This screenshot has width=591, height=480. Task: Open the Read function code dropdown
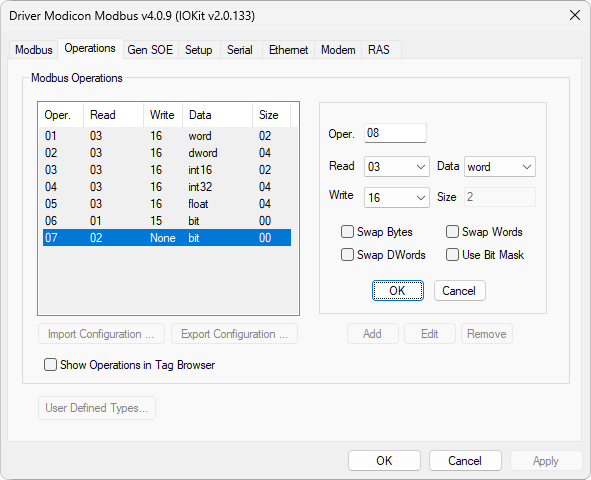(397, 167)
